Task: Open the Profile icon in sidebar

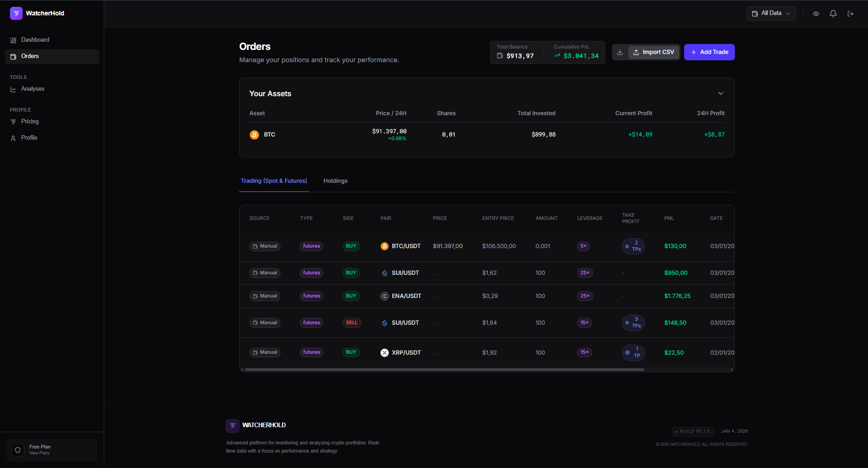Action: [x=13, y=137]
